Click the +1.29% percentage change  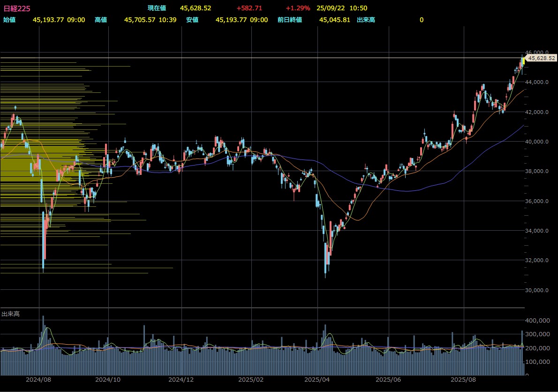point(298,8)
